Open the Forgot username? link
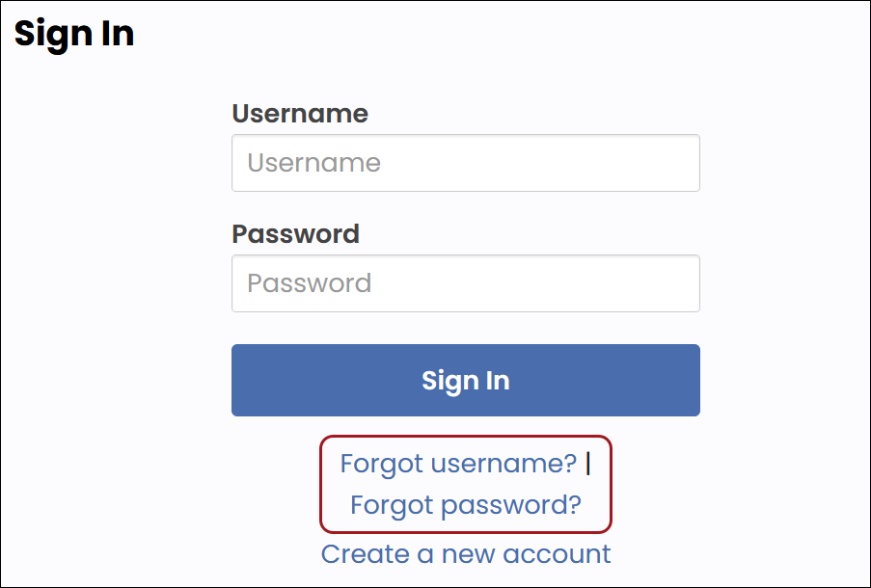Viewport: 871px width, 588px height. pyautogui.click(x=458, y=464)
